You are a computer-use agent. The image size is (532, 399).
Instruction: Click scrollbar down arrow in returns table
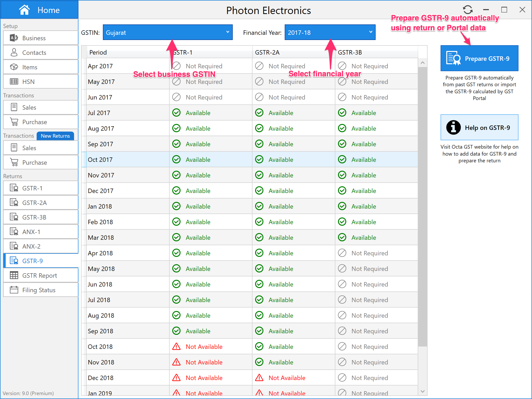tap(422, 391)
